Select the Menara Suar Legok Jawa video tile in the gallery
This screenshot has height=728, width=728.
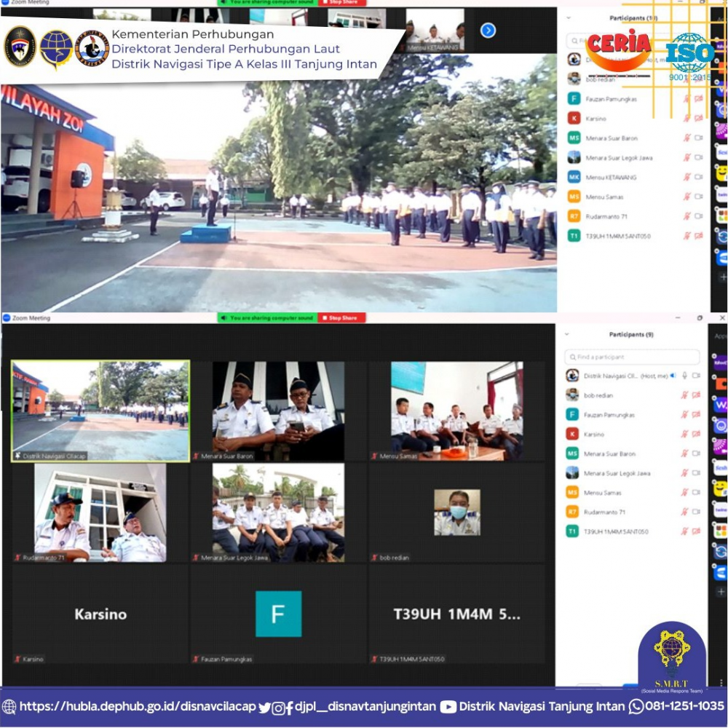pyautogui.click(x=279, y=513)
